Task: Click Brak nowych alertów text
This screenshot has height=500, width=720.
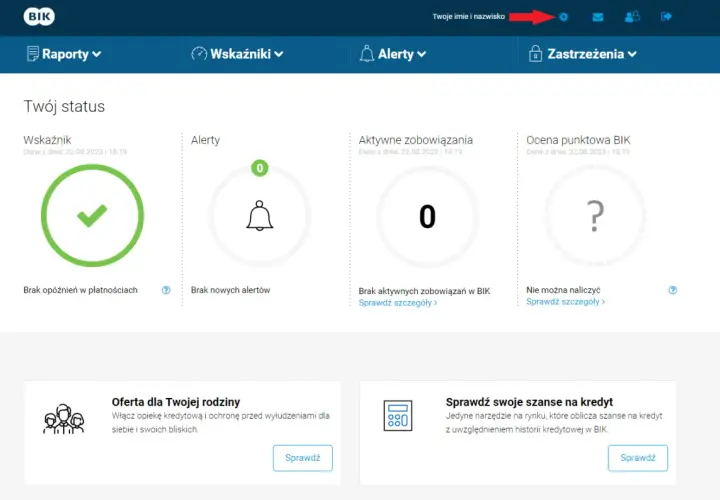Action: pyautogui.click(x=231, y=290)
